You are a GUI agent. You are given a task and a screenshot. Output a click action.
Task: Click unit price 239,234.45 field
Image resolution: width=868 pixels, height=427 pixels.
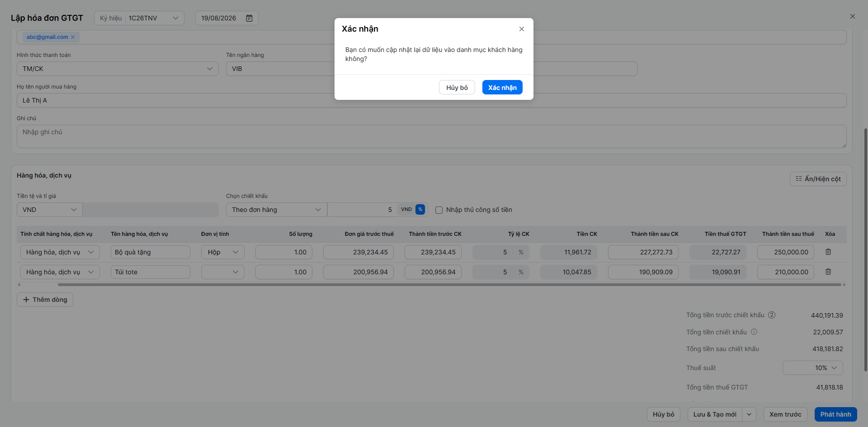coord(359,252)
